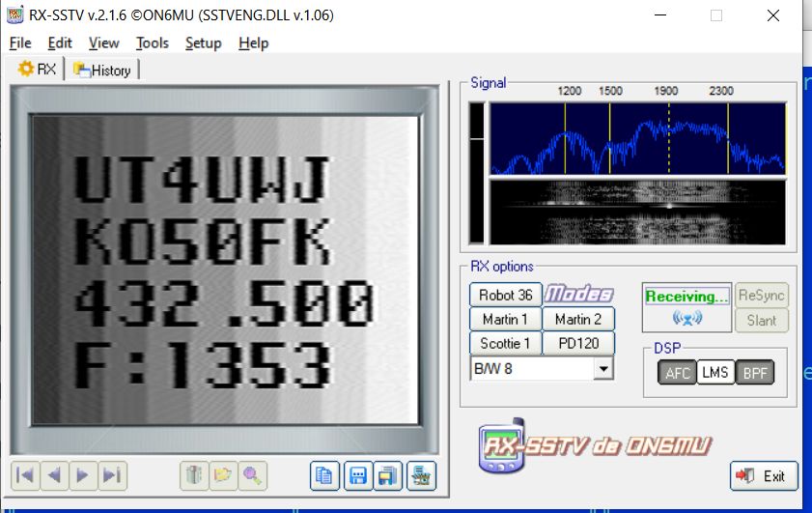Switch to the History tab
This screenshot has width=812, height=513.
pos(104,70)
